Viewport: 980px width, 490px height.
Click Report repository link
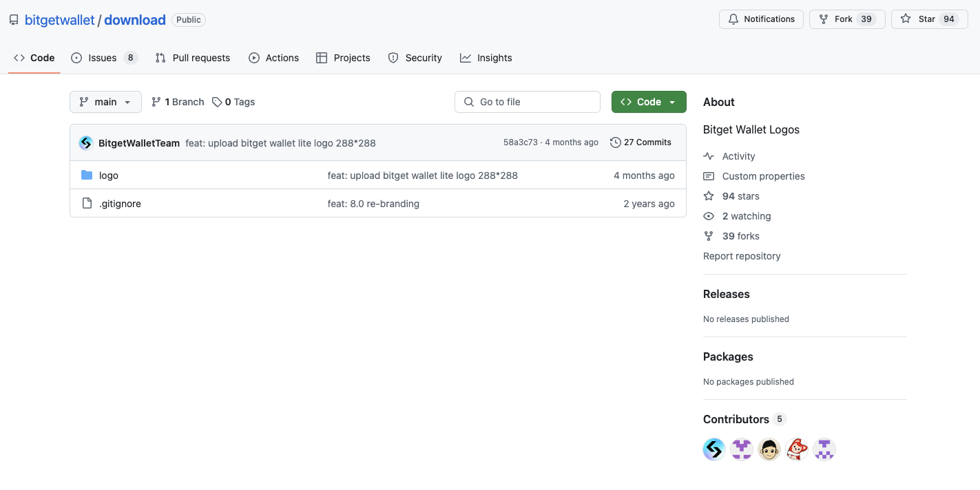point(742,256)
